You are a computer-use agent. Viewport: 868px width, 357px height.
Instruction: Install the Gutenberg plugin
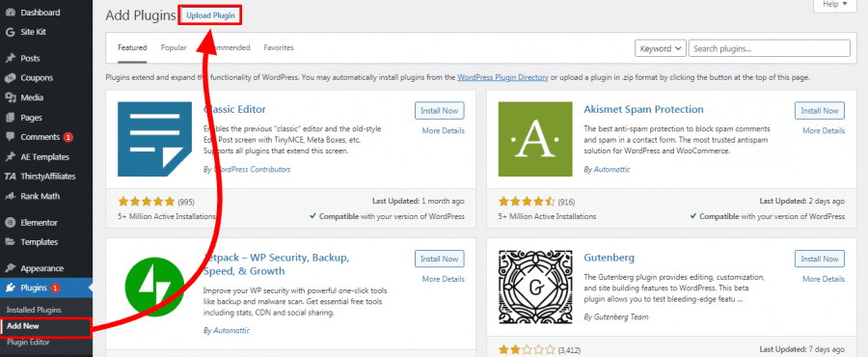[x=820, y=259]
